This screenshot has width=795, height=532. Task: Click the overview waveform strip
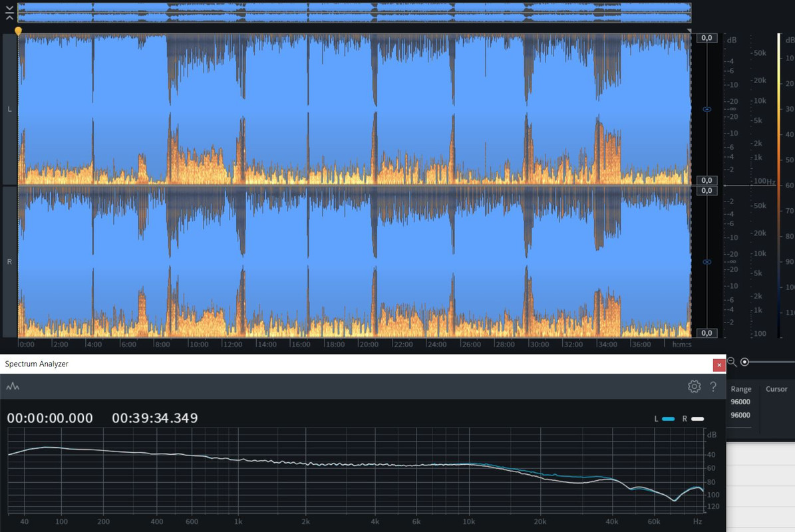pos(355,13)
